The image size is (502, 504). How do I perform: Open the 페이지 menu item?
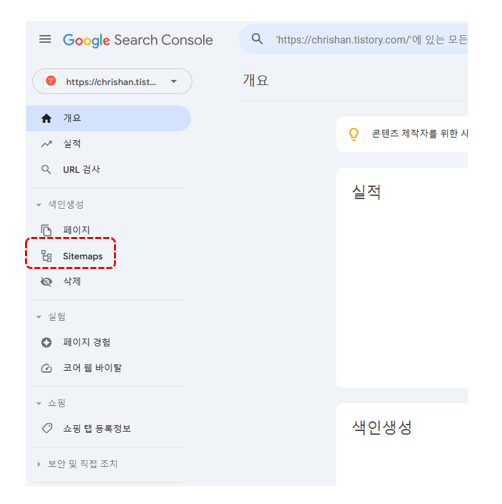tap(108, 230)
